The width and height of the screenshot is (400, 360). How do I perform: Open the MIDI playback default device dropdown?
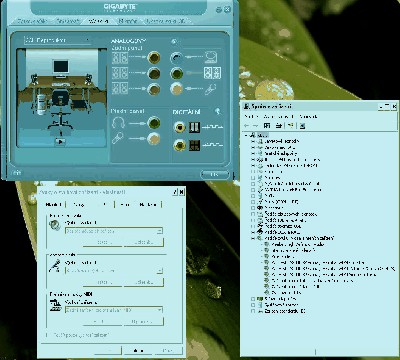114,310
